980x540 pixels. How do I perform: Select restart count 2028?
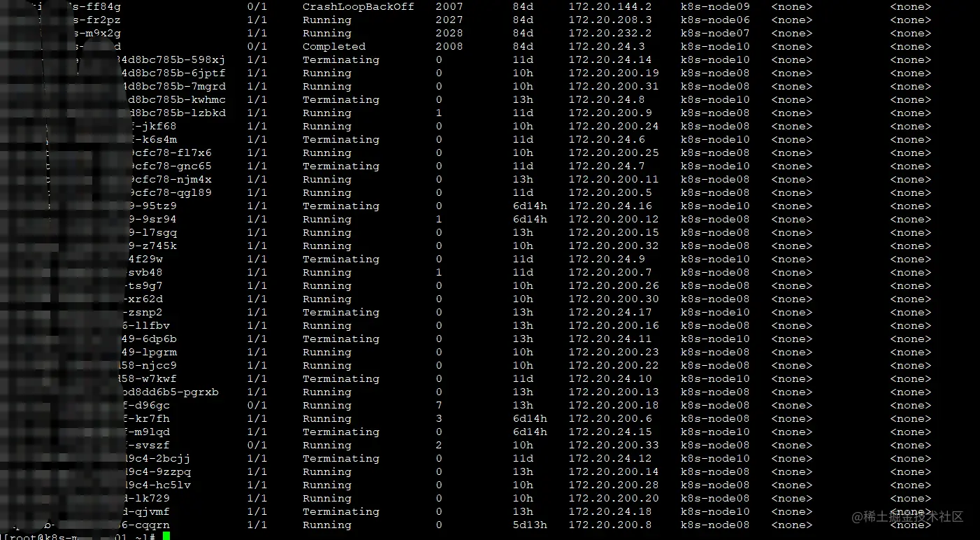point(449,34)
